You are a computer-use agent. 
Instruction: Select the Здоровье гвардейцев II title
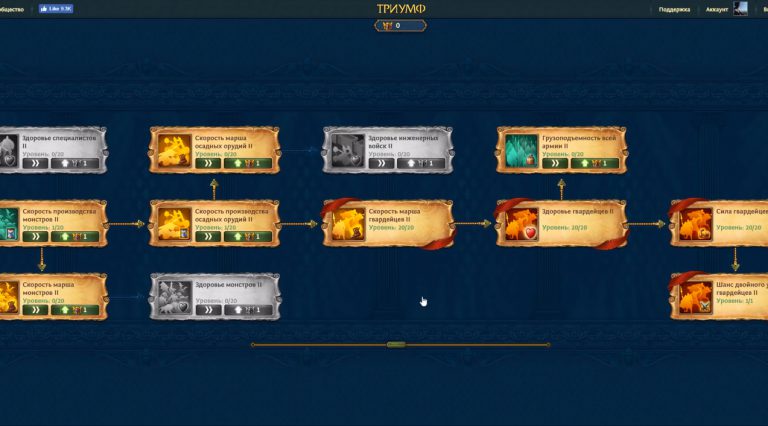coord(577,212)
